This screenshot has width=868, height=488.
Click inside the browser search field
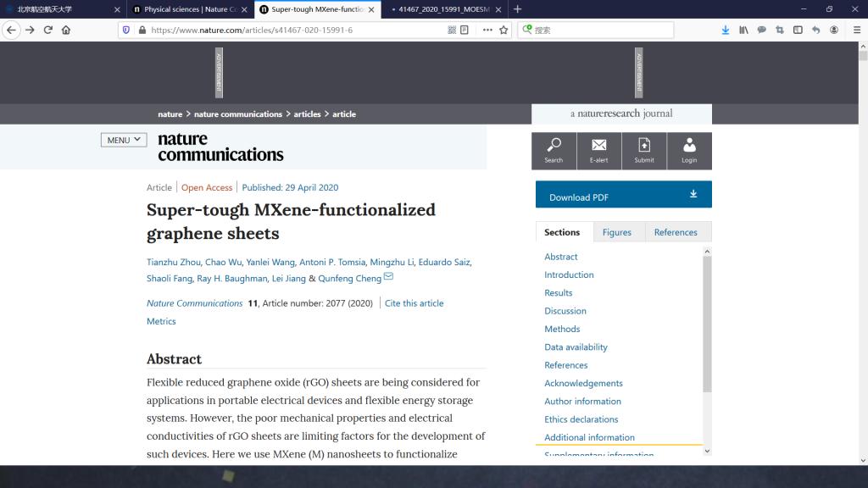coord(602,30)
